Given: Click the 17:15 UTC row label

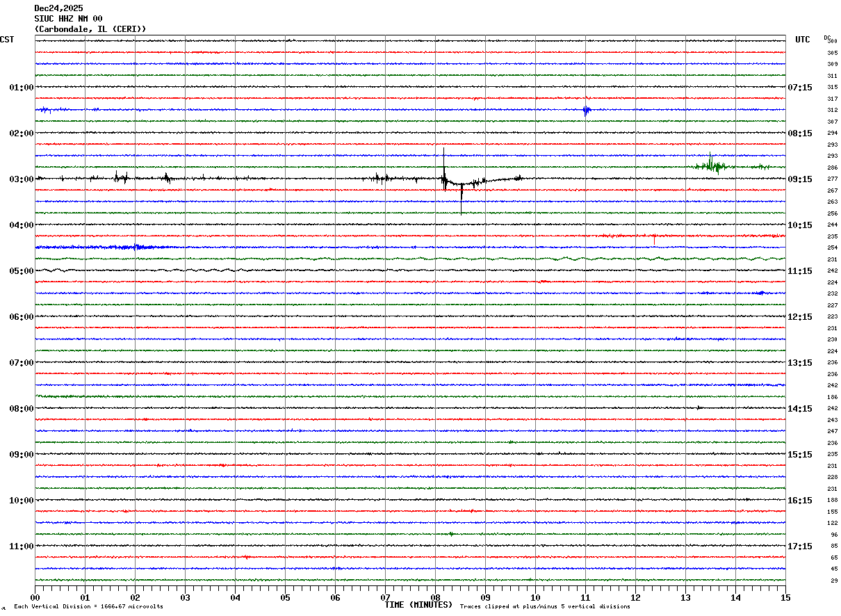Looking at the screenshot, I should coord(800,546).
